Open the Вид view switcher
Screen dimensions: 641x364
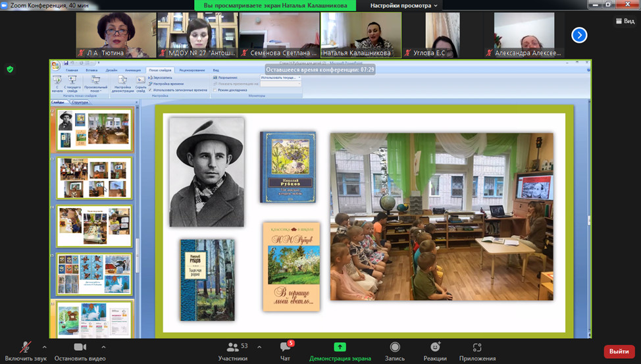(625, 21)
